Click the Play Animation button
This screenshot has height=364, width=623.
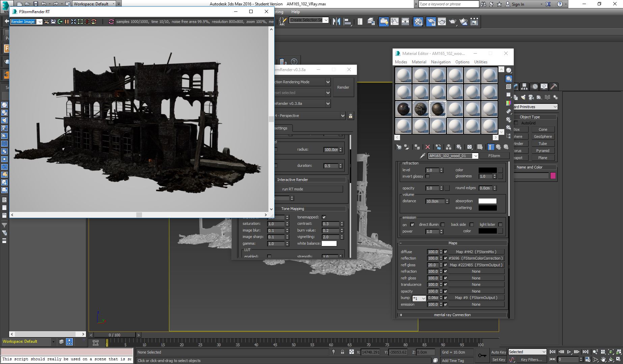coord(569,352)
